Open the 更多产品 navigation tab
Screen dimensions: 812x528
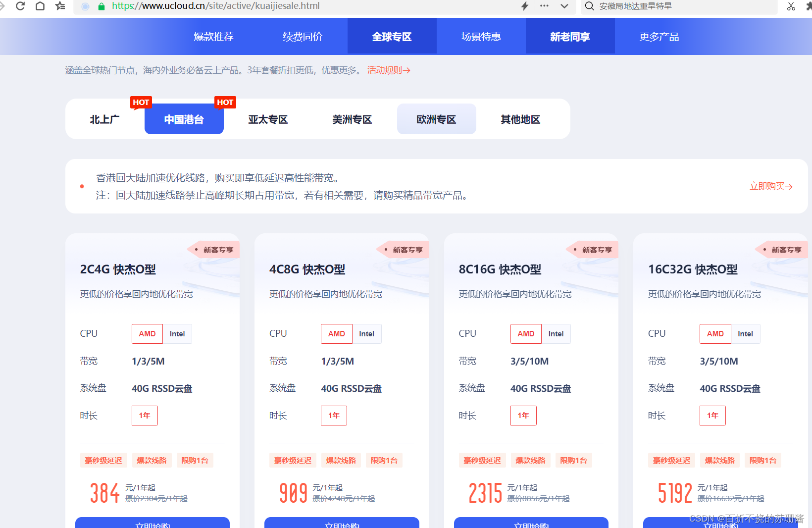tap(659, 37)
